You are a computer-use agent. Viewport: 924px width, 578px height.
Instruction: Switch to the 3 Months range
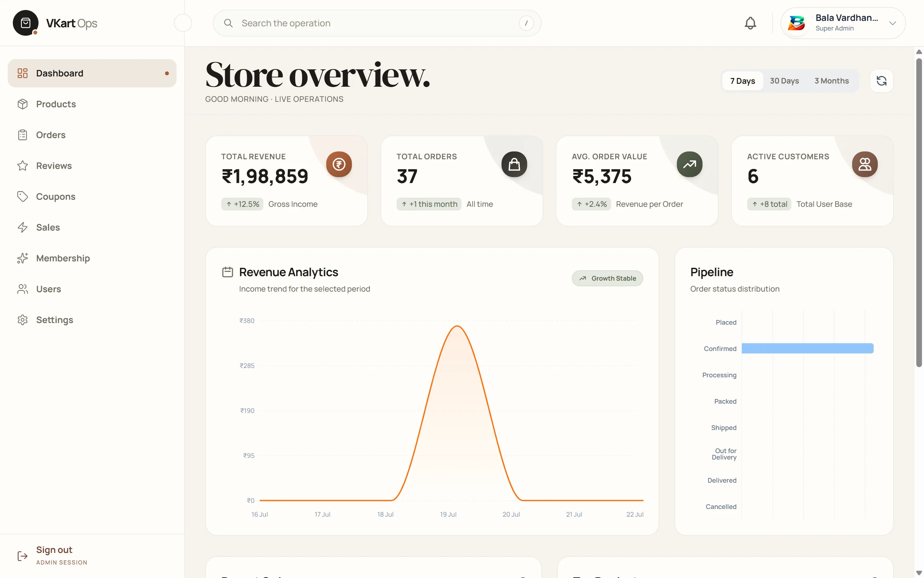(832, 81)
